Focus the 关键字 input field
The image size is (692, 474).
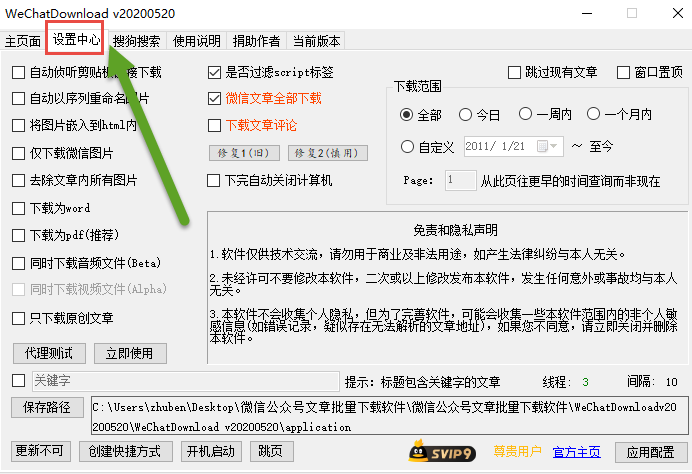(x=185, y=381)
